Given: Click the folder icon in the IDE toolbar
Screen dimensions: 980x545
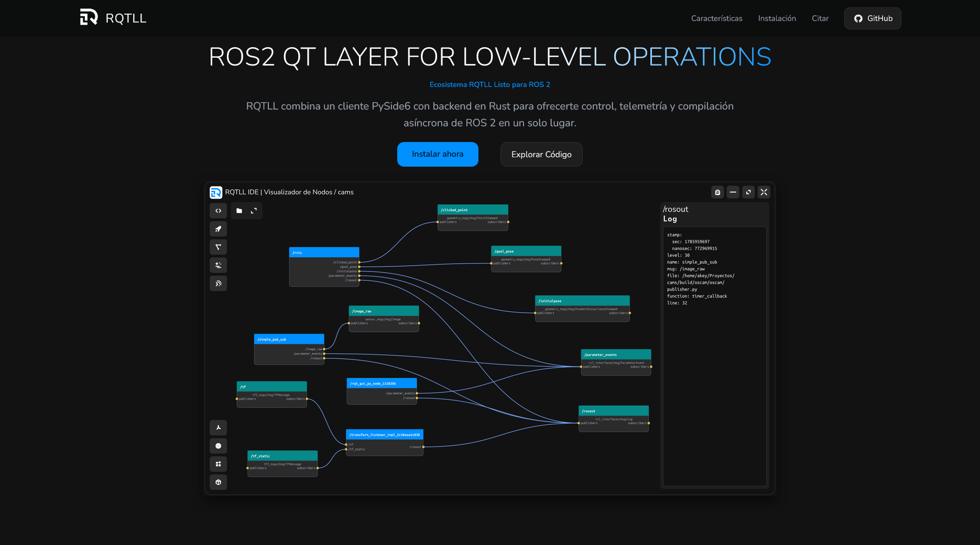Looking at the screenshot, I should (x=239, y=211).
